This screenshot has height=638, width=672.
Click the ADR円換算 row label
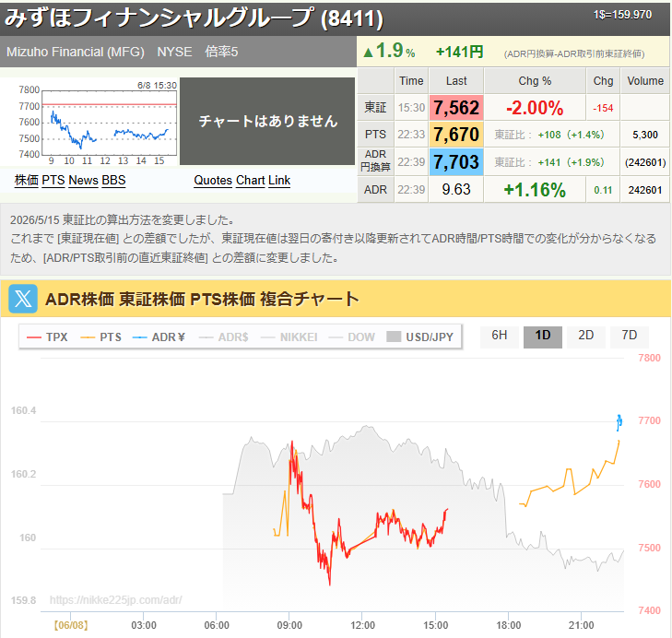375,160
